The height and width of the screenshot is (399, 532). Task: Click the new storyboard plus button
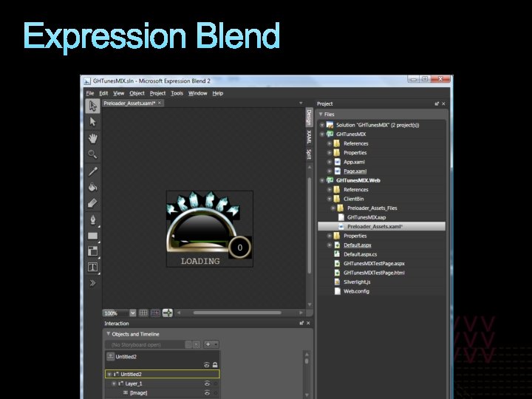pyautogui.click(x=208, y=344)
